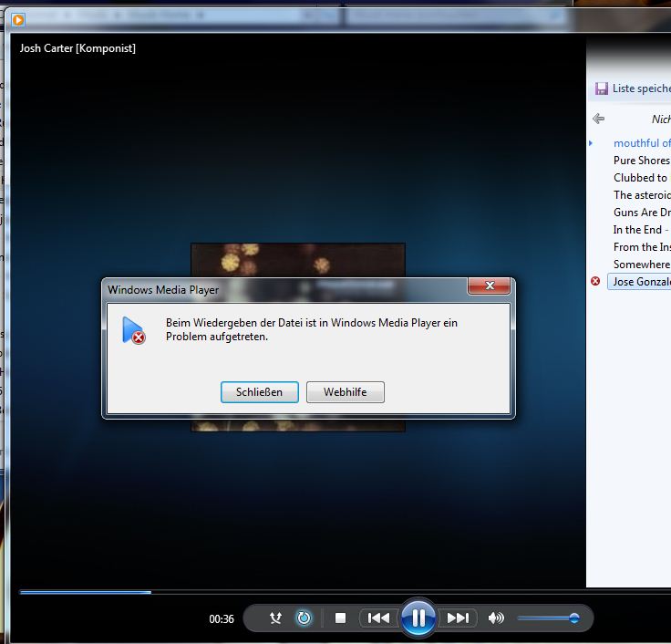
Task: Toggle repeat playback mode
Action: 304,618
